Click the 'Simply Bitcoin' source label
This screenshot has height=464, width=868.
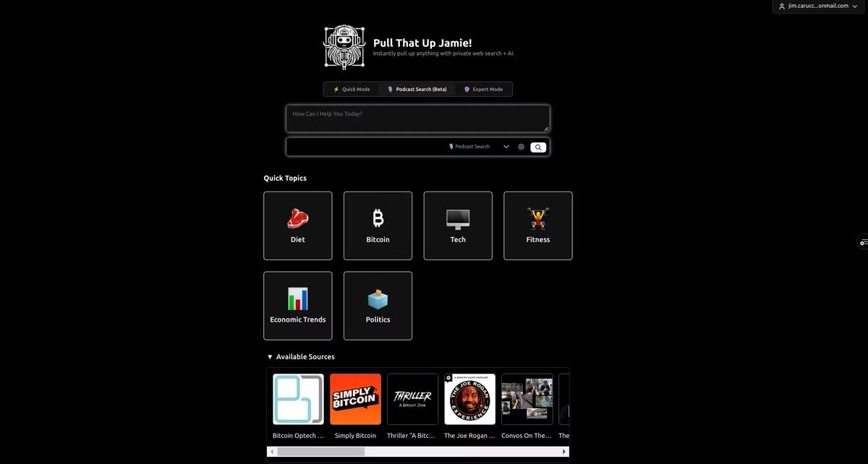pyautogui.click(x=355, y=436)
